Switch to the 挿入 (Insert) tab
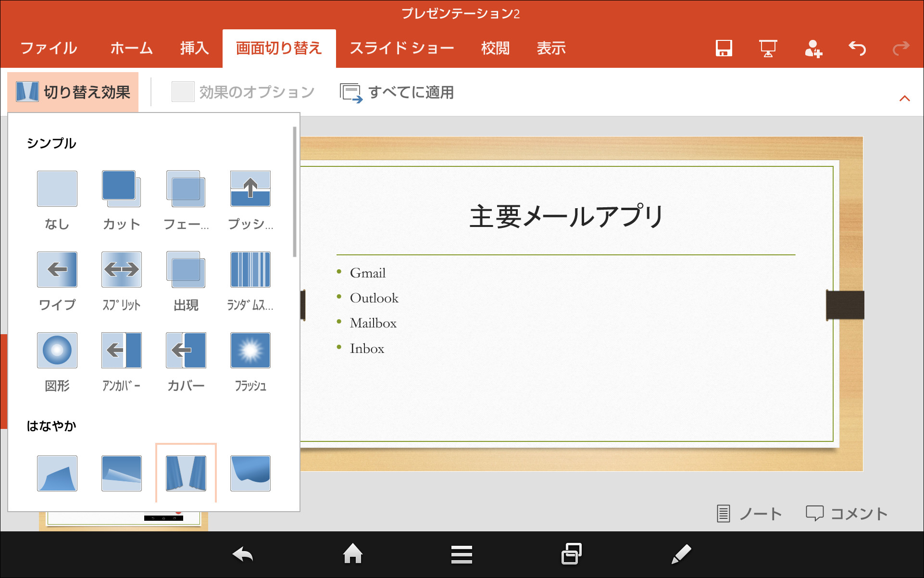Image resolution: width=924 pixels, height=578 pixels. click(194, 48)
